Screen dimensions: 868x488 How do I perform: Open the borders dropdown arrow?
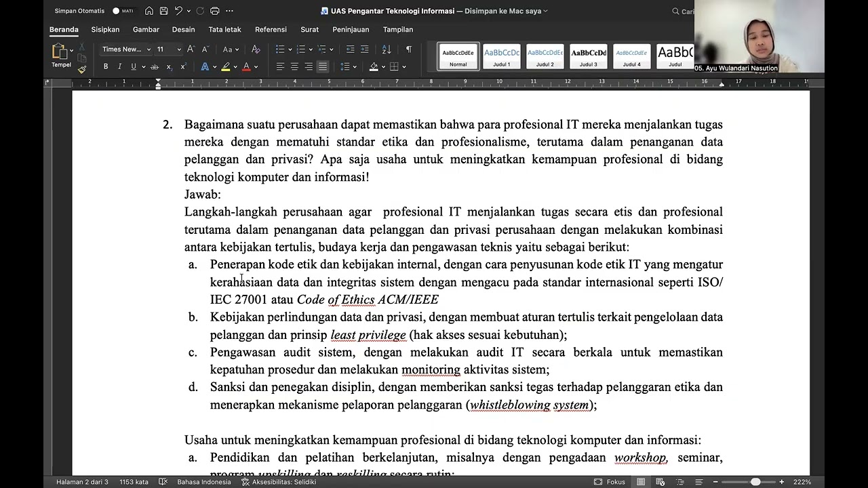(403, 67)
